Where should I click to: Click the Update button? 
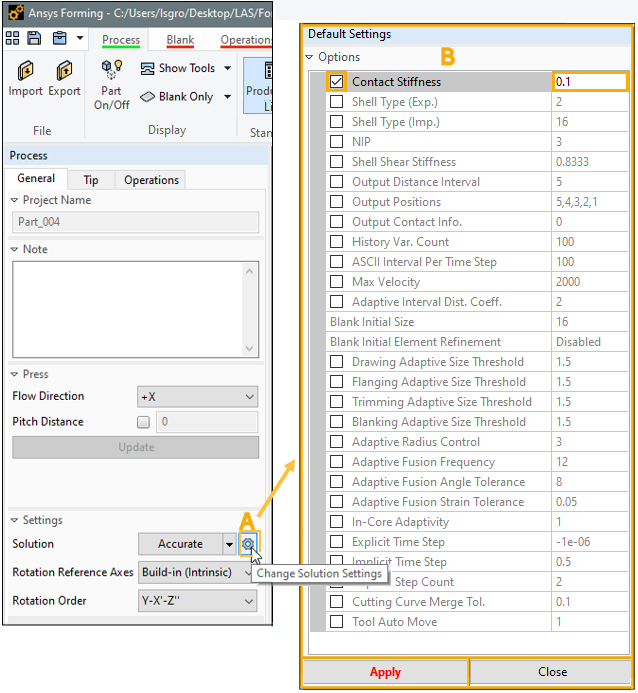(x=136, y=447)
